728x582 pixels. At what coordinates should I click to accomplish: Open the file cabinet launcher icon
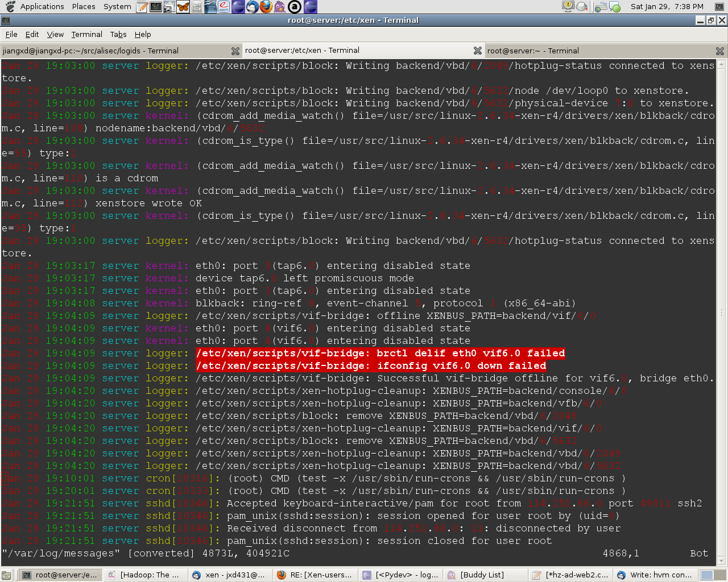(197, 7)
